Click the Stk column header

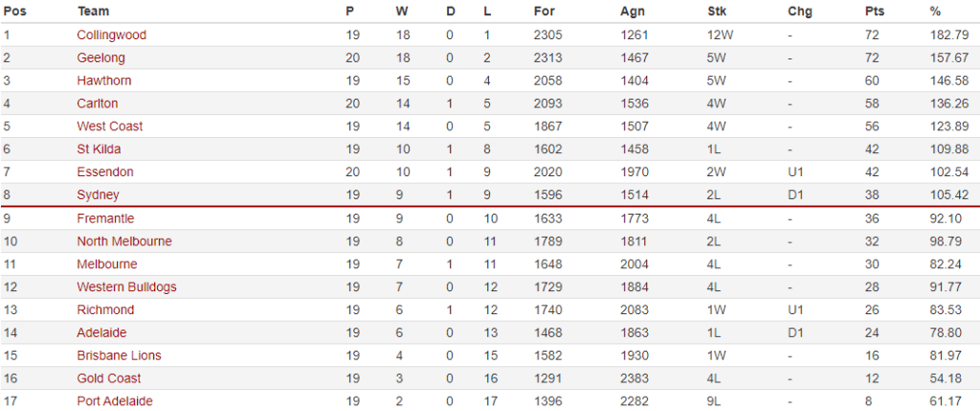[715, 11]
